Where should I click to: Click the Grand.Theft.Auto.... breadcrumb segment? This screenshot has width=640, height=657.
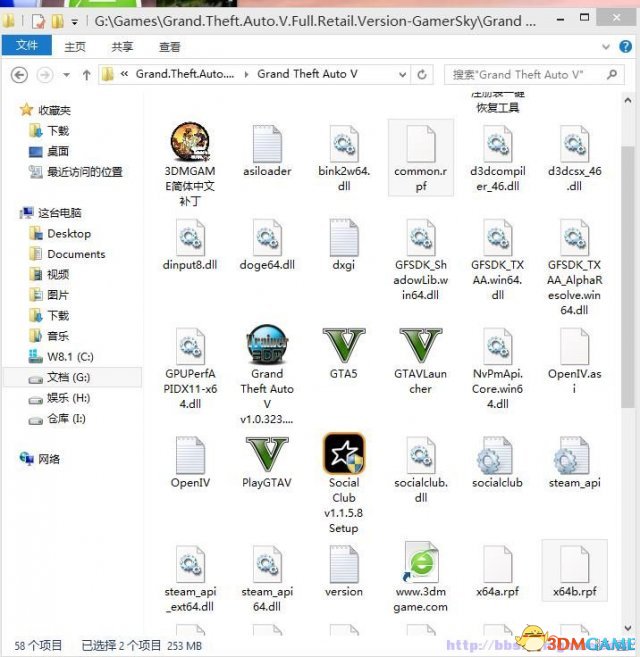pyautogui.click(x=185, y=74)
